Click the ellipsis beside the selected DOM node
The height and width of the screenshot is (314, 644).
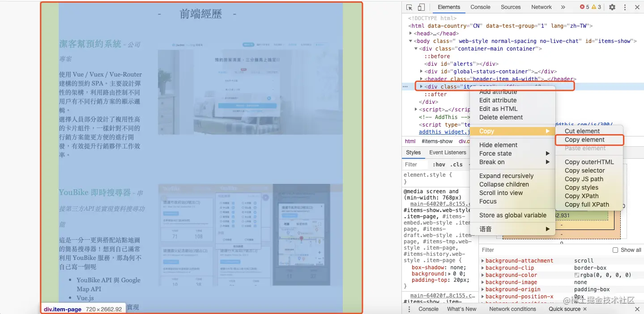click(x=405, y=87)
